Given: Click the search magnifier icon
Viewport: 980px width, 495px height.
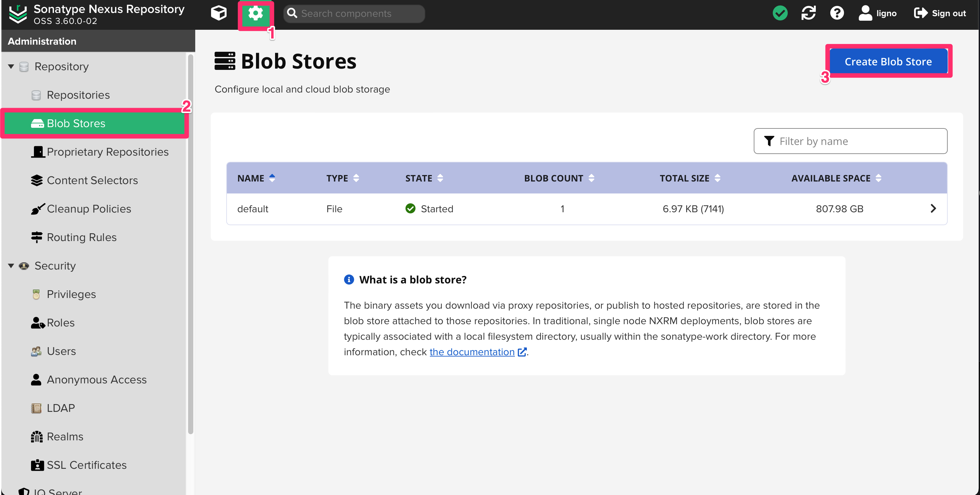Looking at the screenshot, I should click(292, 13).
